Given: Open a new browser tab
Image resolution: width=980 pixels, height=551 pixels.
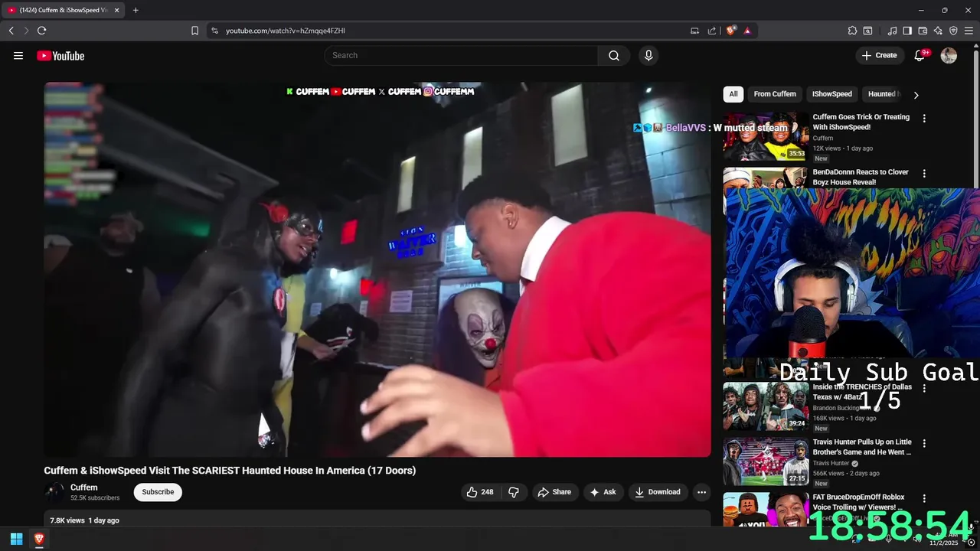Looking at the screenshot, I should (136, 10).
